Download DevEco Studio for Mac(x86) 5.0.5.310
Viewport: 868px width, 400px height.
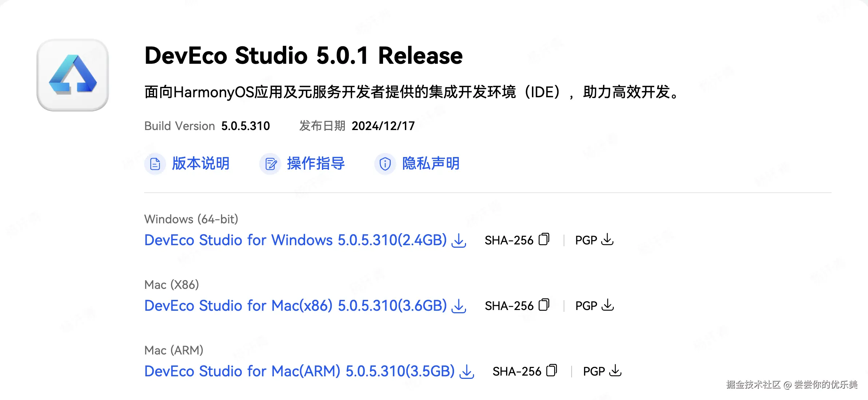[x=295, y=306]
